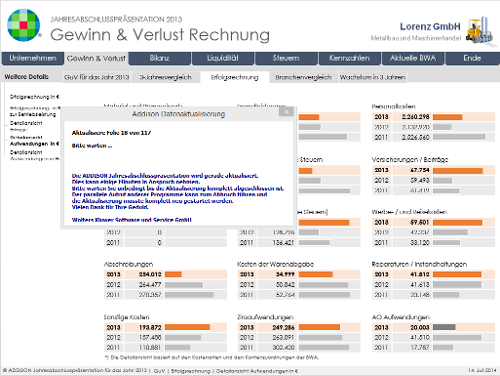500x376 pixels.
Task: Click the AO Aufwendungen heading
Action: pos(401,317)
